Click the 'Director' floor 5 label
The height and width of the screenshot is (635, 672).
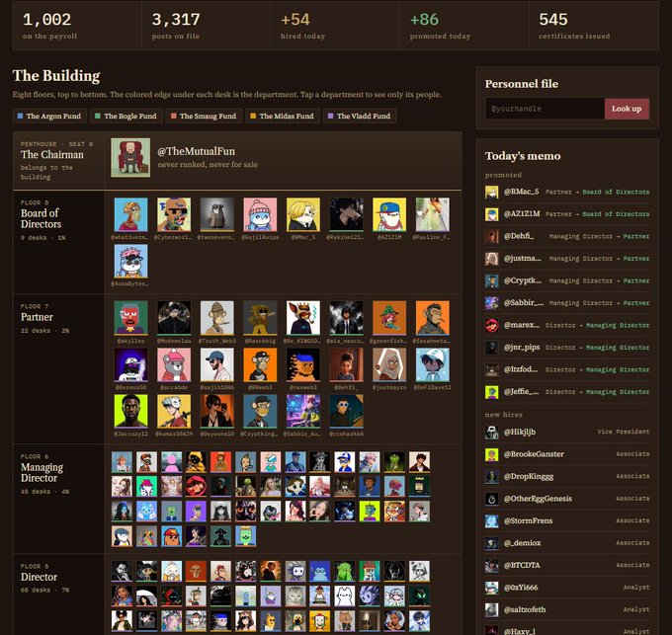pyautogui.click(x=39, y=577)
